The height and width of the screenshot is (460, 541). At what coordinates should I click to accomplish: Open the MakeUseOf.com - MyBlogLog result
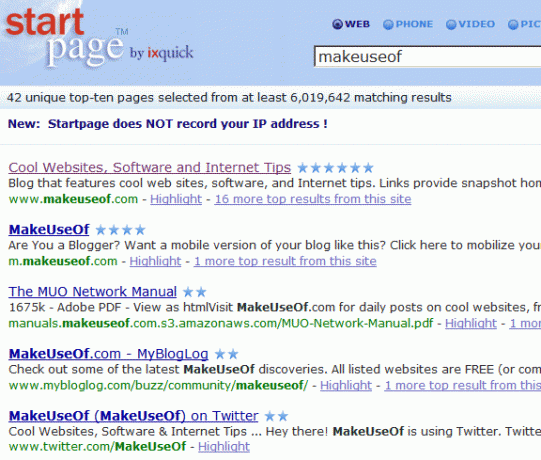click(x=108, y=354)
